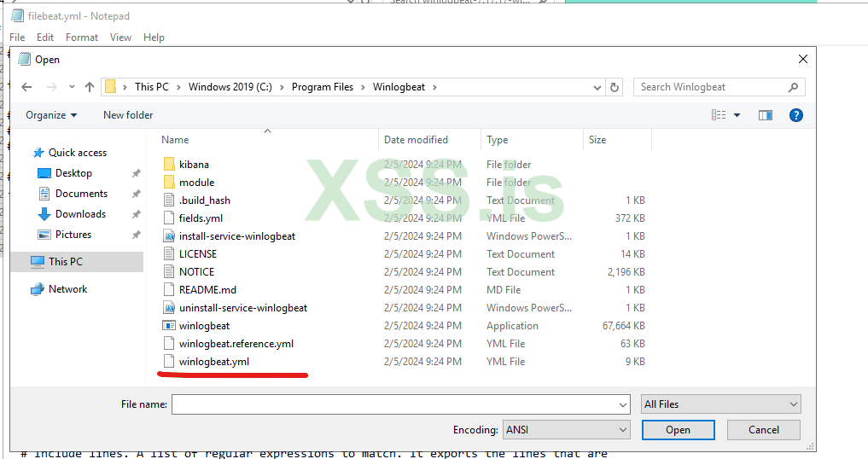Open the Encoding ANSI dropdown
This screenshot has width=868, height=459.
(x=567, y=430)
